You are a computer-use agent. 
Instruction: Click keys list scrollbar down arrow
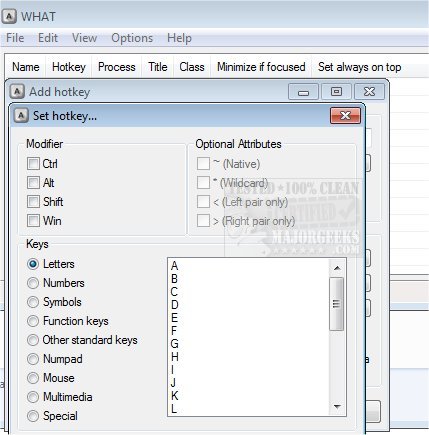coord(337,407)
